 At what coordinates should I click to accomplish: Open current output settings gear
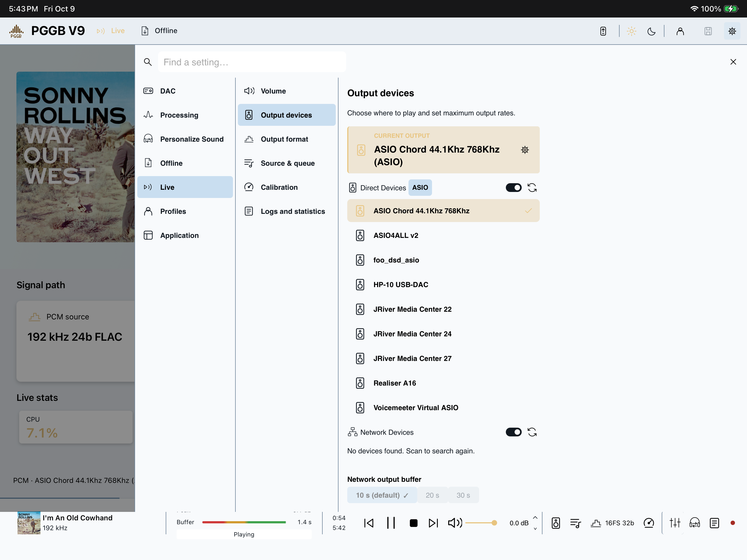point(525,150)
